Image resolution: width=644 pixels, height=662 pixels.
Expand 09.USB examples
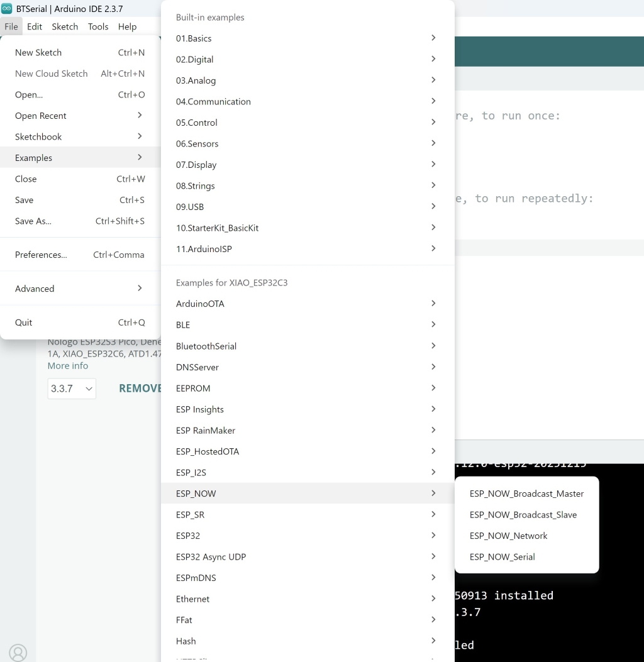(308, 207)
